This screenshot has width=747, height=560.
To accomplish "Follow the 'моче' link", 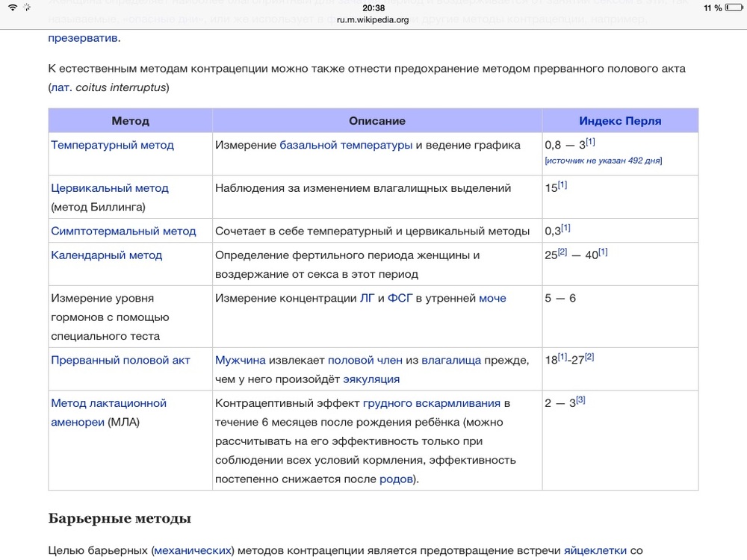I will (x=492, y=298).
